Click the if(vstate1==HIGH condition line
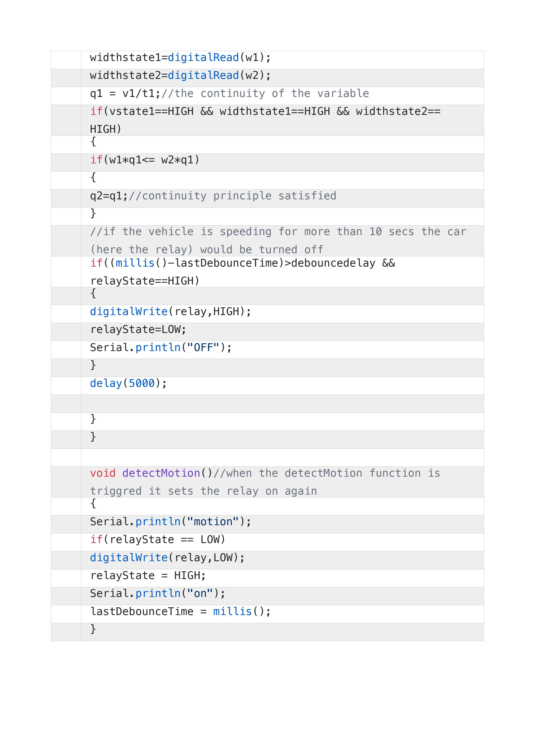Screen dimensions: 535x756 pyautogui.click(x=265, y=120)
